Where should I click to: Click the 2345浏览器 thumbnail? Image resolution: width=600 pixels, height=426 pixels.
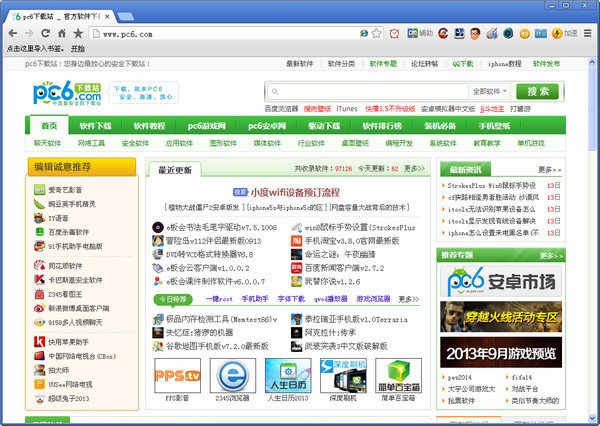tap(233, 375)
